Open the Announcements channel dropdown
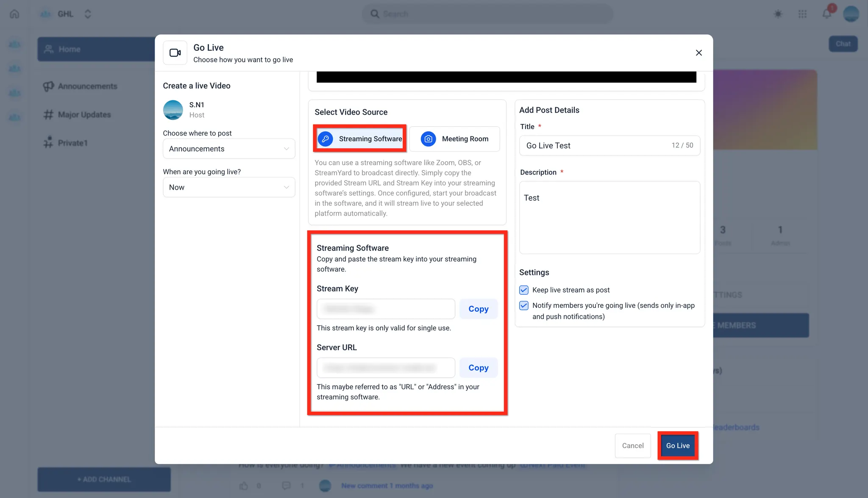Screen dimensions: 868x498 click(229, 149)
